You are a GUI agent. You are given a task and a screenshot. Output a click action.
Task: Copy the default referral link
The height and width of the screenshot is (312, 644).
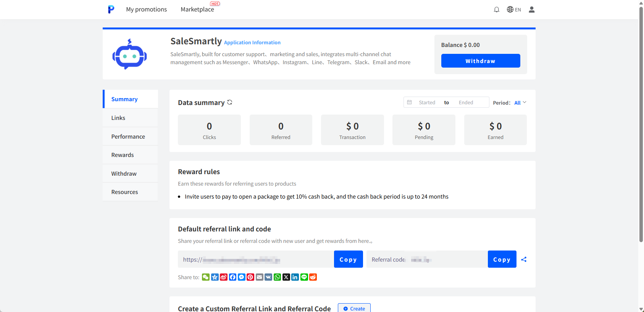click(348, 259)
